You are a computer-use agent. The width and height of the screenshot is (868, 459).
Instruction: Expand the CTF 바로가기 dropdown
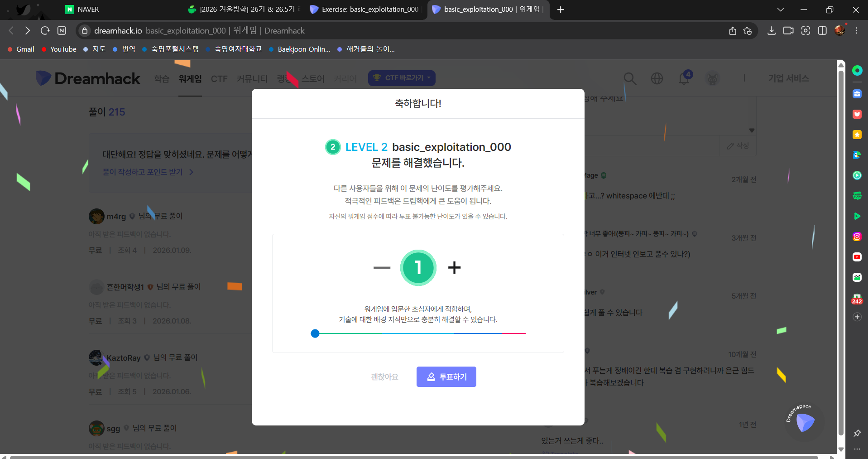pyautogui.click(x=401, y=78)
